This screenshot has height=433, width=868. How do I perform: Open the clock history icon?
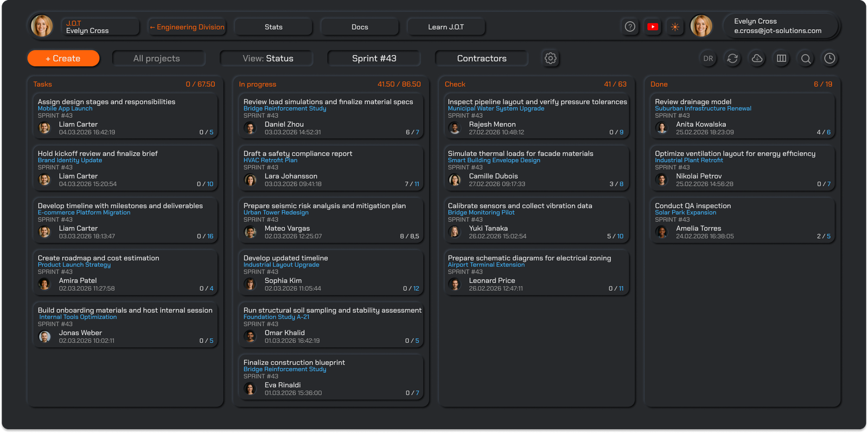point(829,59)
